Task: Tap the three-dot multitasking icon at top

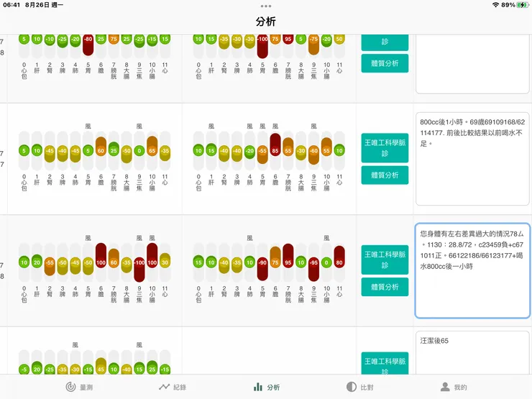Action: click(266, 6)
